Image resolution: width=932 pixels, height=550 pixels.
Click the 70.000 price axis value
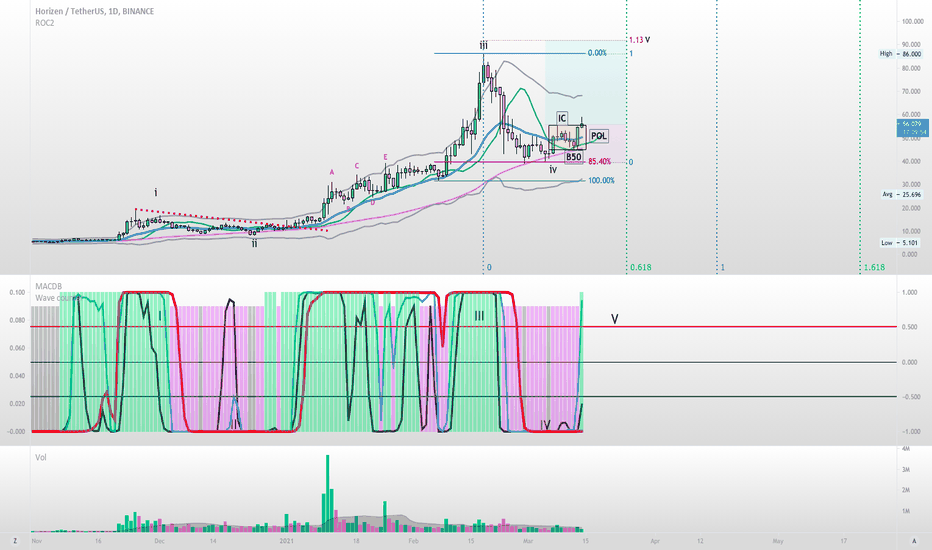point(911,92)
